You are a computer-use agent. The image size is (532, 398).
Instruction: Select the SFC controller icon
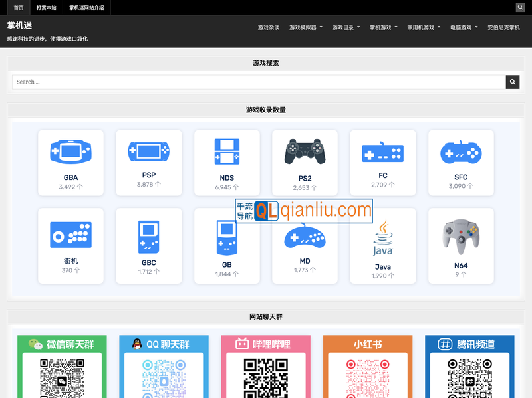(x=461, y=153)
